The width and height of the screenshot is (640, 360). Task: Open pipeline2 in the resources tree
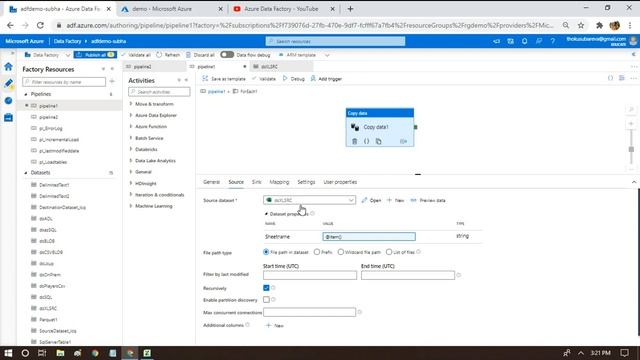tap(48, 117)
